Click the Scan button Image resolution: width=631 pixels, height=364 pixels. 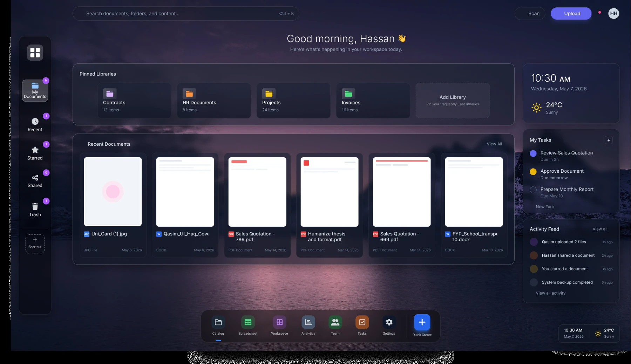tap(530, 13)
